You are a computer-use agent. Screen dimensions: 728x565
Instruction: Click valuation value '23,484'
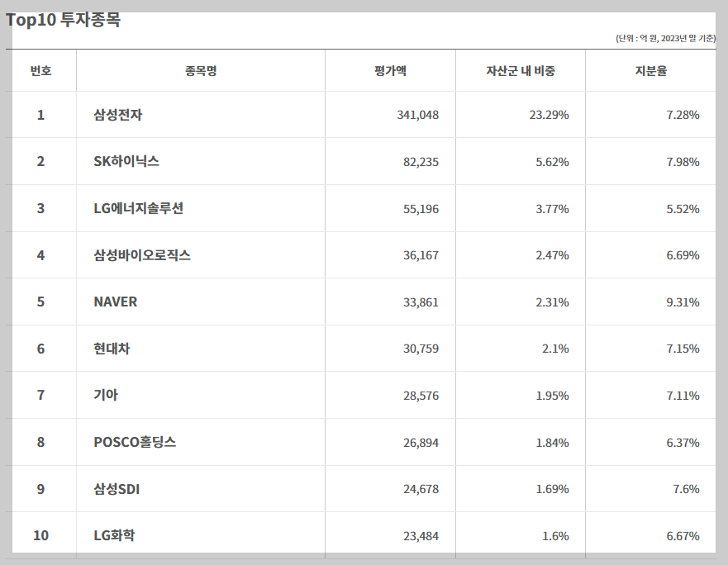[421, 536]
